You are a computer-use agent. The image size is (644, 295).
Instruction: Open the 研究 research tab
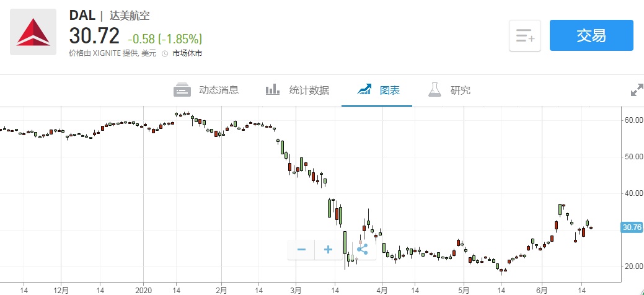coord(461,90)
